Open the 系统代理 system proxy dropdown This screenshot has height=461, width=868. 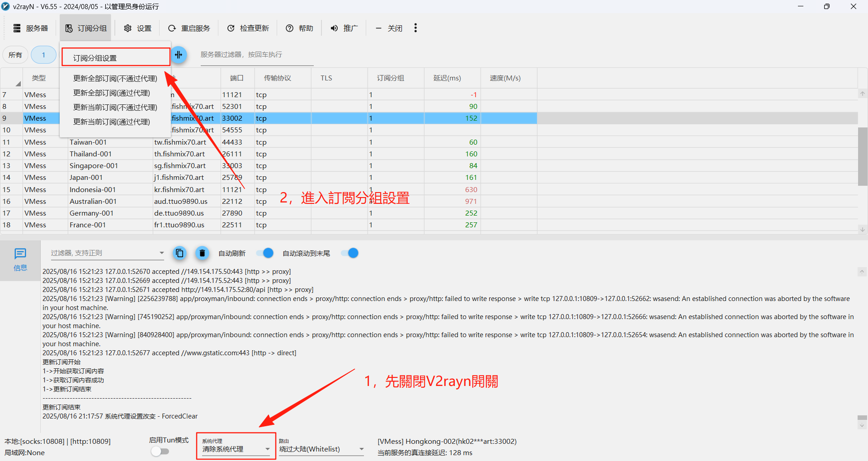click(236, 448)
